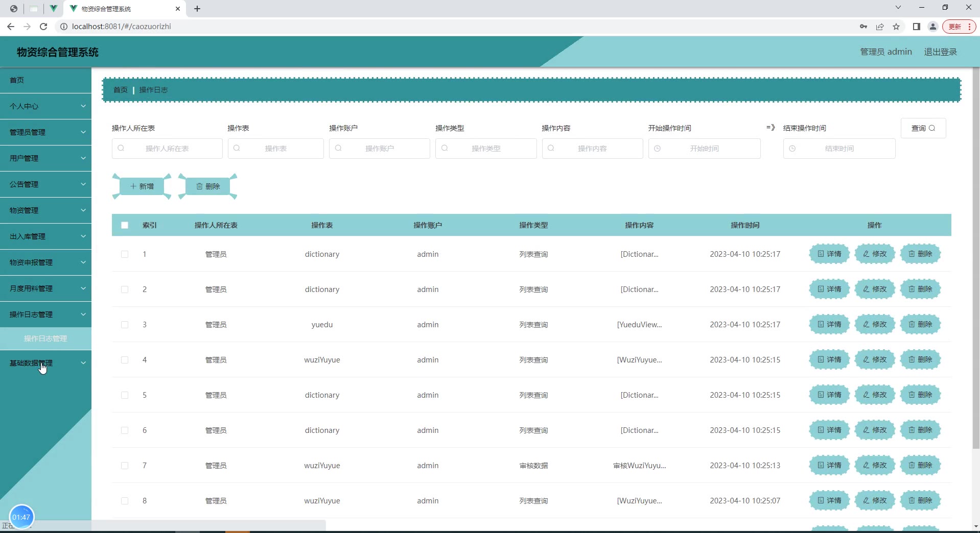980x533 pixels.
Task: Expand 出入库管理 sidebar menu
Action: point(45,236)
